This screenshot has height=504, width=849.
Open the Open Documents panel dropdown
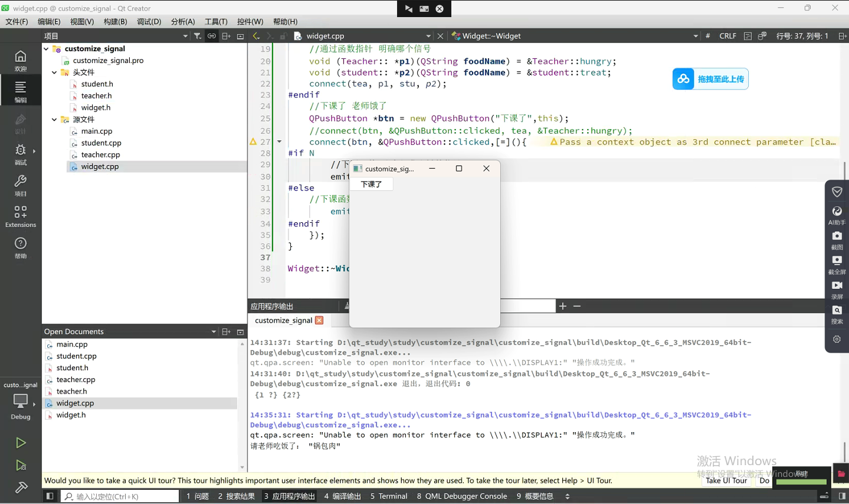click(x=214, y=332)
